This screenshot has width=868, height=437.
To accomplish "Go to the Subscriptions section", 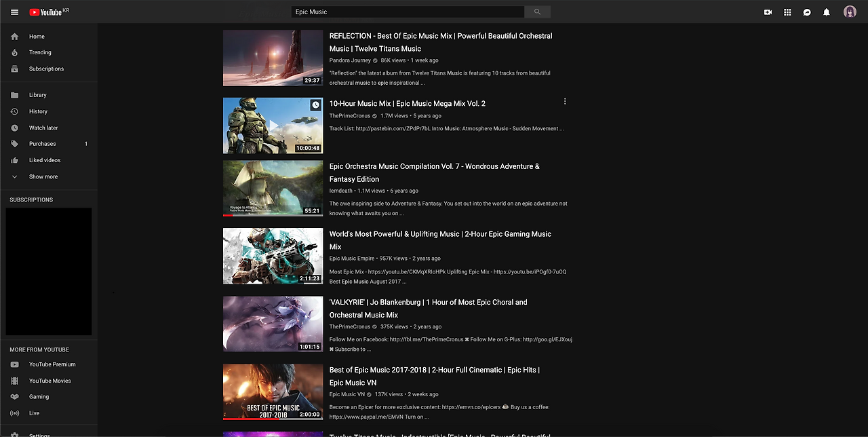I will [46, 69].
